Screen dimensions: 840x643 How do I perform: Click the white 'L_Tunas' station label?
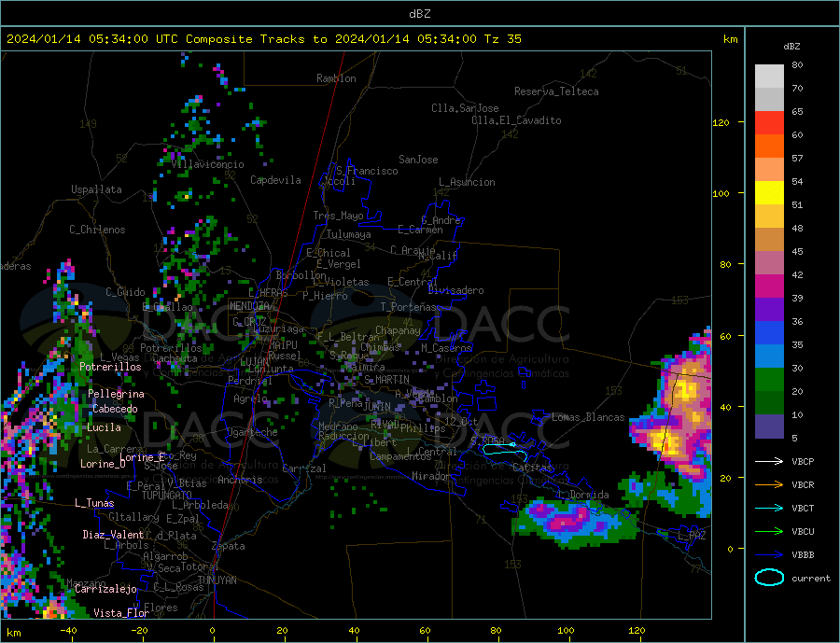point(94,503)
